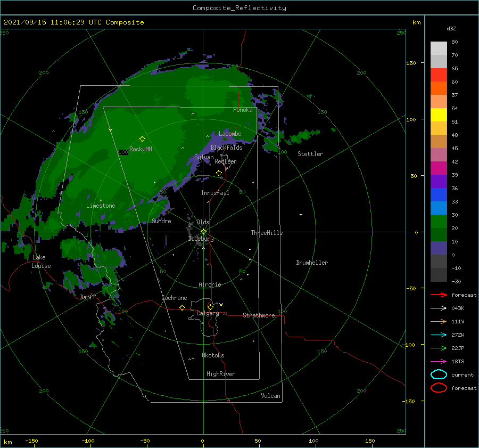Click the 22JP legend text
479x448 pixels.
(x=458, y=348)
